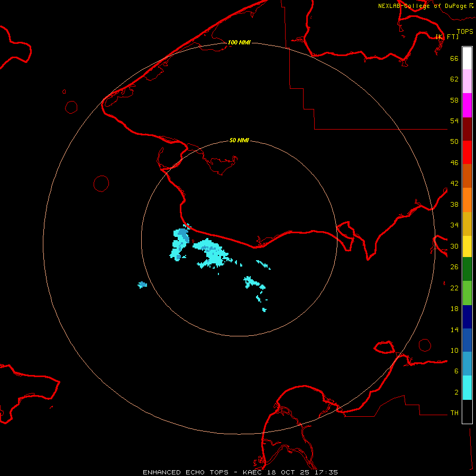Click the dark red swatch between 54 and 50
This screenshot has height=476, width=476.
point(467,129)
